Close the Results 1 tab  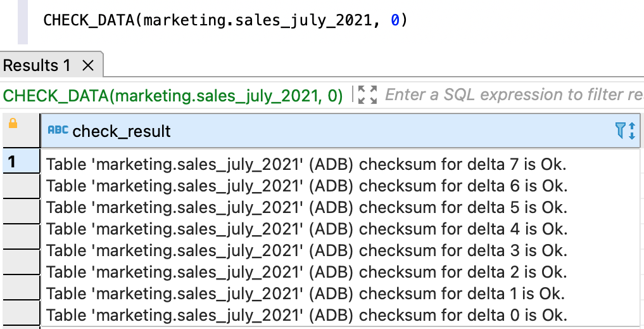pos(88,65)
